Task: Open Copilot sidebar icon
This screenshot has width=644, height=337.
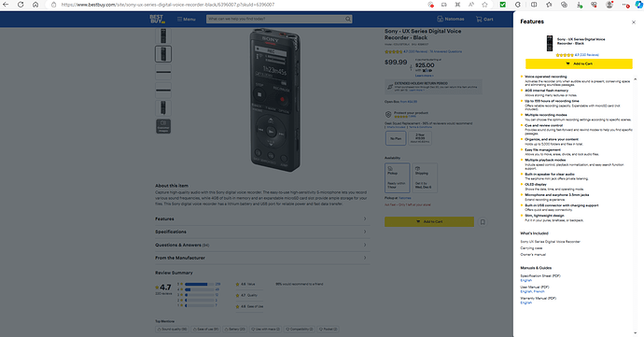Action: point(638,5)
